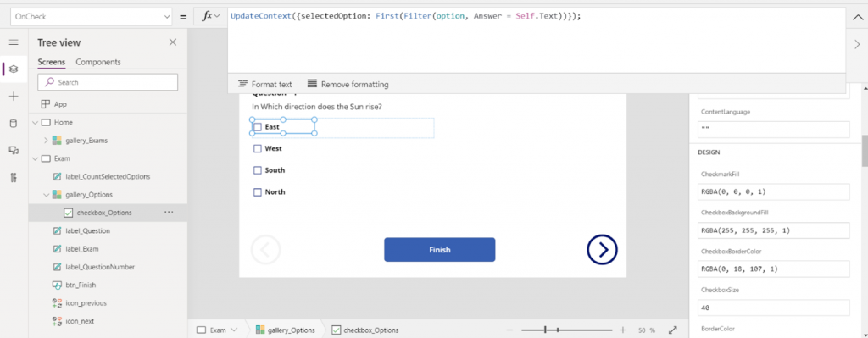Collapse the Exam screen node
Image resolution: width=868 pixels, height=338 pixels.
point(36,158)
